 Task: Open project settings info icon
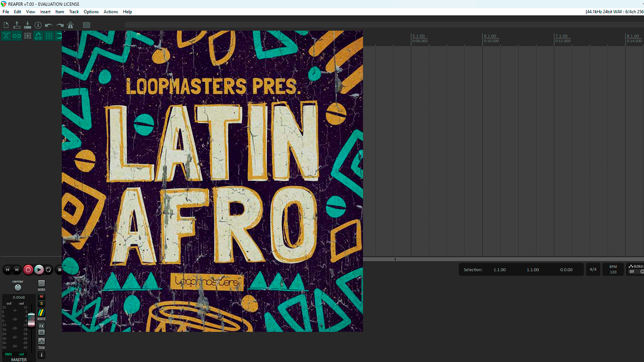point(38,25)
